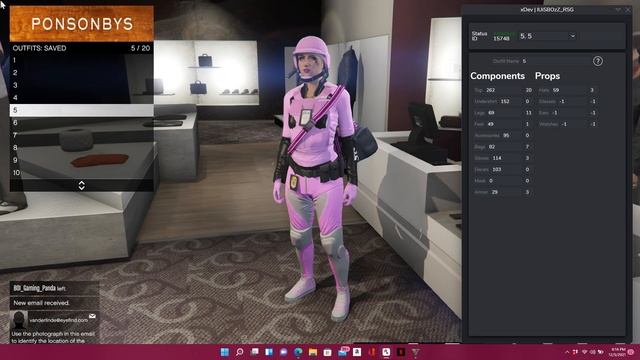This screenshot has width=640, height=360.
Task: Open the Chat taskbar icon
Action: click(283, 352)
